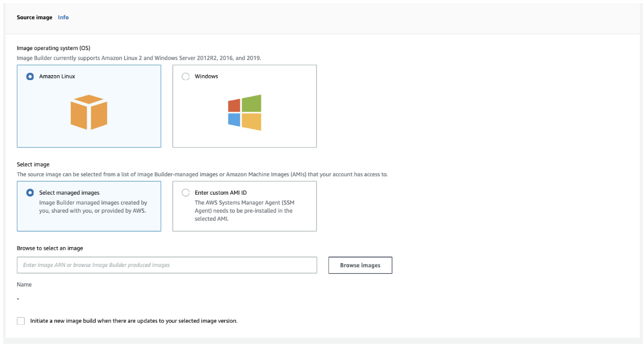
Task: Click the Amazon Linux orange box icon
Action: point(89,112)
